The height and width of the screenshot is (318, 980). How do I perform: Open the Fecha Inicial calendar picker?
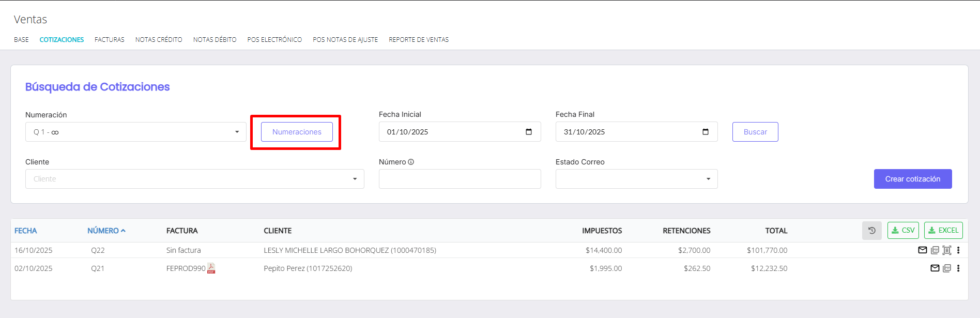coord(528,132)
